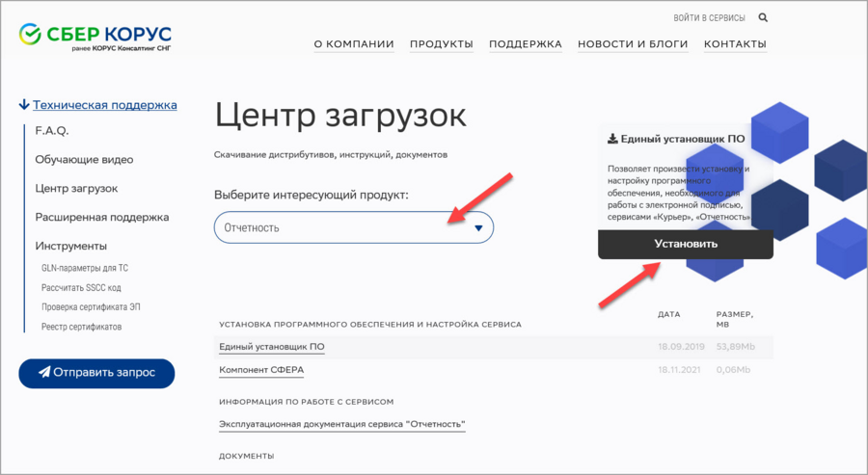868x475 pixels.
Task: Open F.A.Q. in the sidebar
Action: 52,130
